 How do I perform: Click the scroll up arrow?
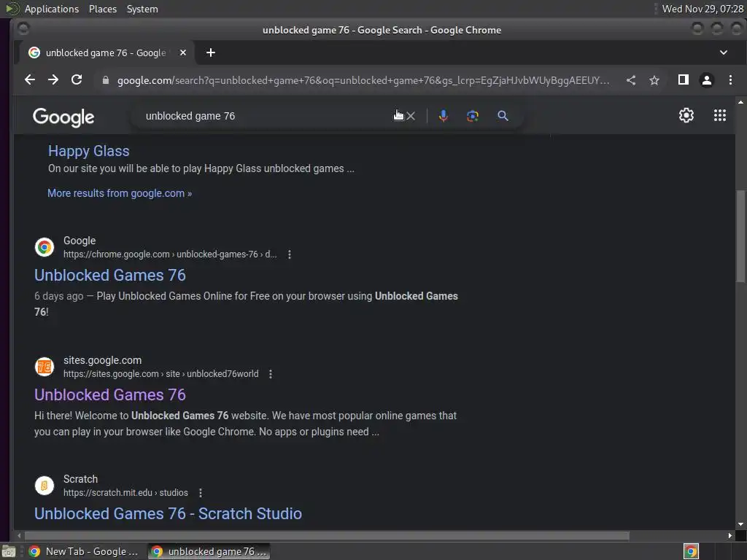(740, 102)
